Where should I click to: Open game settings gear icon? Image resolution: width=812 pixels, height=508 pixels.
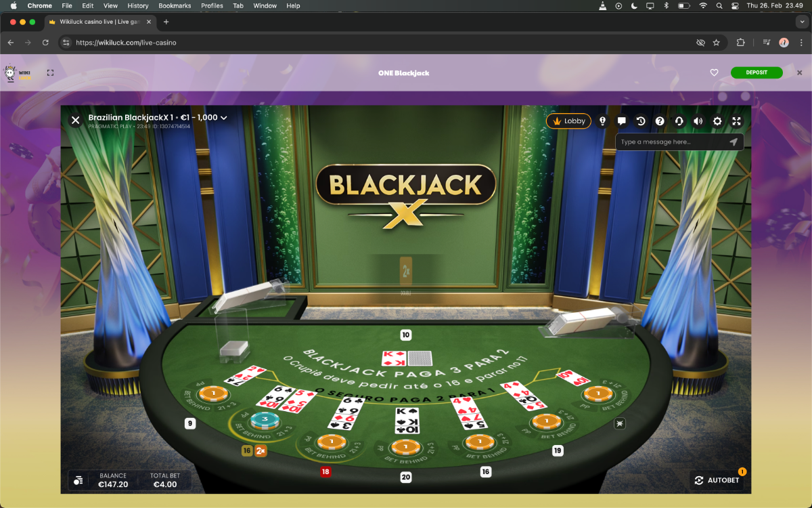(x=717, y=121)
